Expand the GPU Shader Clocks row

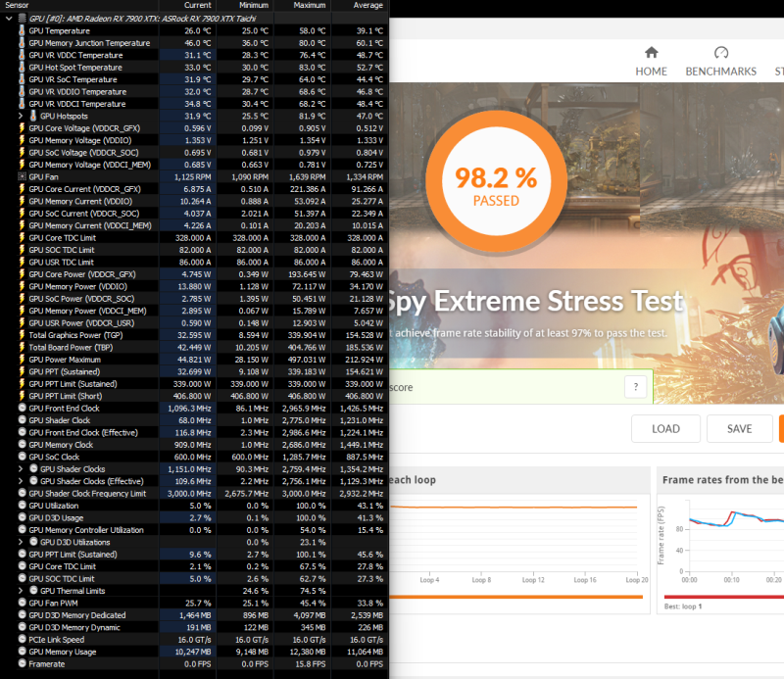[x=21, y=469]
